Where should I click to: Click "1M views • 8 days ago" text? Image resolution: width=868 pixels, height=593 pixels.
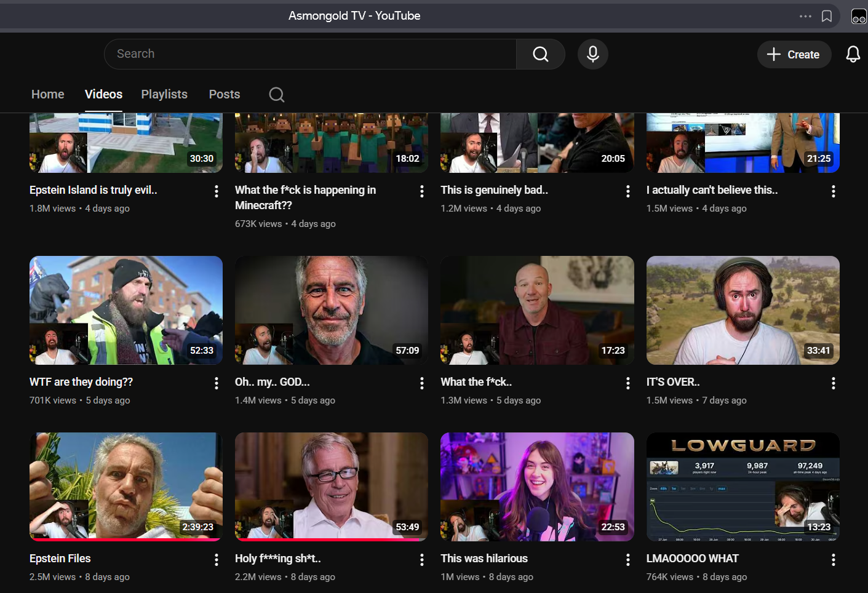point(487,577)
